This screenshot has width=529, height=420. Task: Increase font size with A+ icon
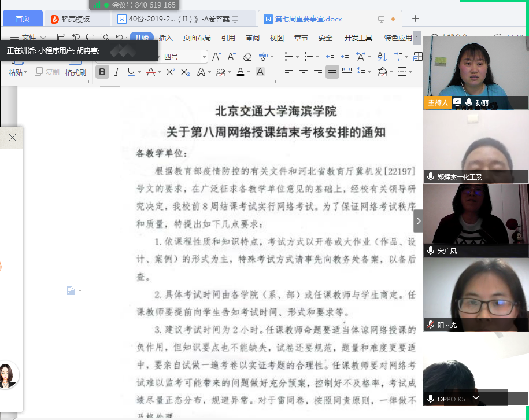(216, 57)
